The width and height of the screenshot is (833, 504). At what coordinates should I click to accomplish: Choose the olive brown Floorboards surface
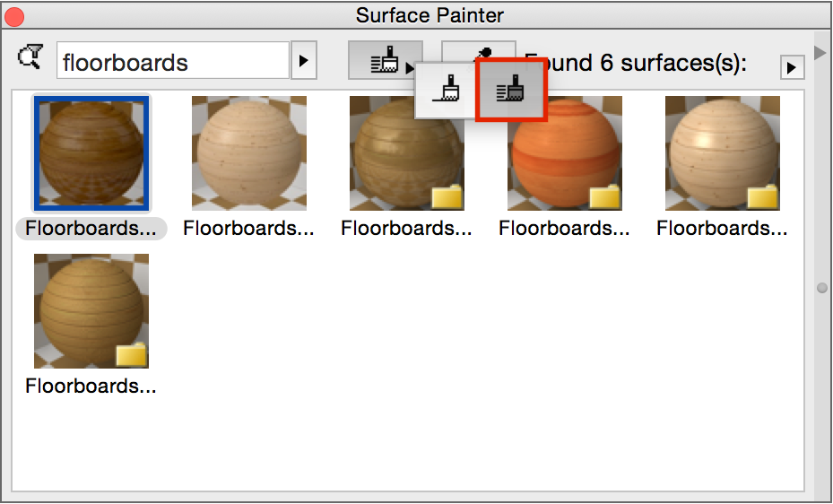407,153
